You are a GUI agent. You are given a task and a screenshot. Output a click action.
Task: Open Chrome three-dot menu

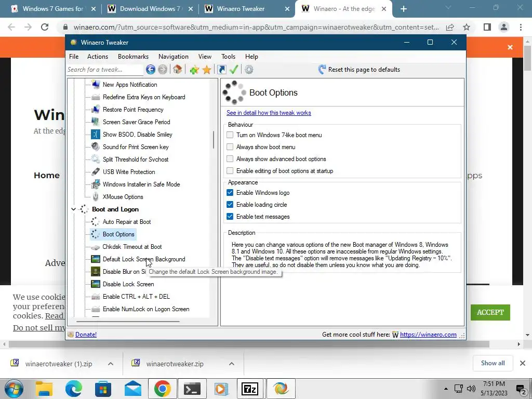521,27
